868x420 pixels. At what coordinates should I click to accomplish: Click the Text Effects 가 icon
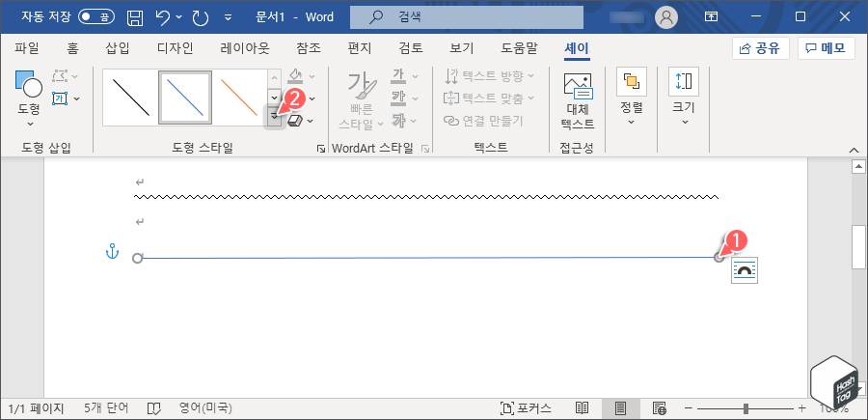click(x=398, y=121)
